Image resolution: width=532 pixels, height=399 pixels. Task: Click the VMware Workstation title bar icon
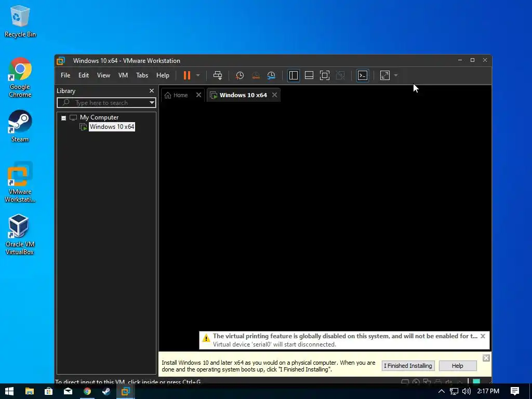[x=61, y=61]
